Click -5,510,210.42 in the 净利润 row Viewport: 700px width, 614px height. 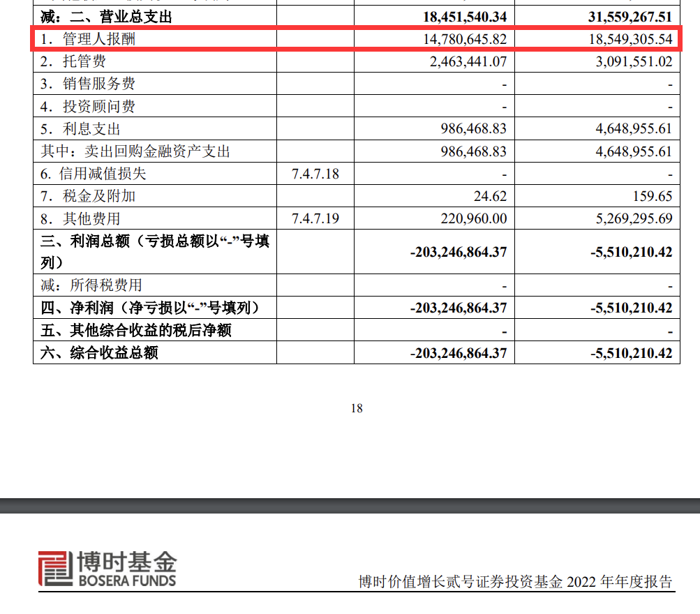(x=631, y=308)
